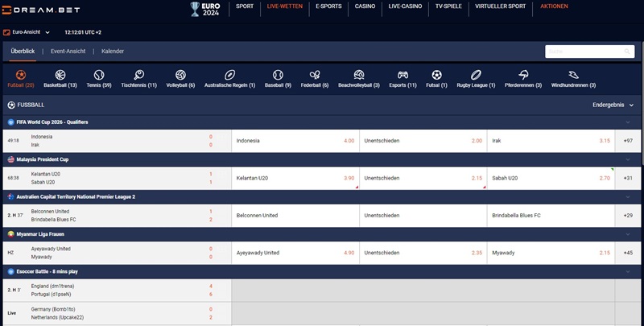Click the Esoccer Battle league icon
This screenshot has width=644, height=326.
pyautogui.click(x=11, y=272)
